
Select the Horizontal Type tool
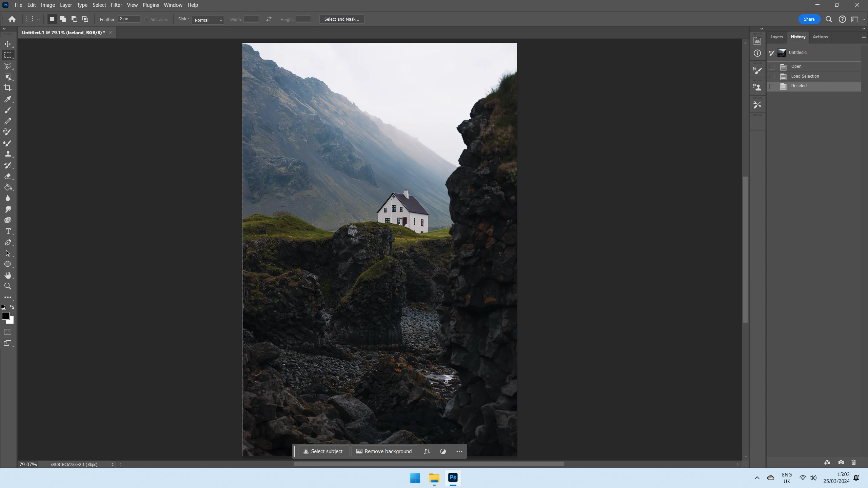(x=8, y=231)
